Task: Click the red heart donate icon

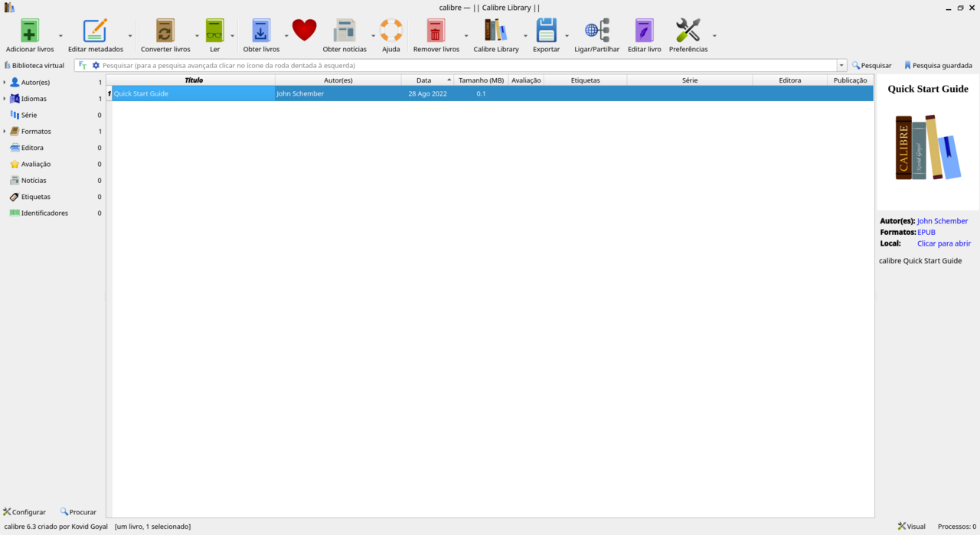Action: tap(304, 31)
